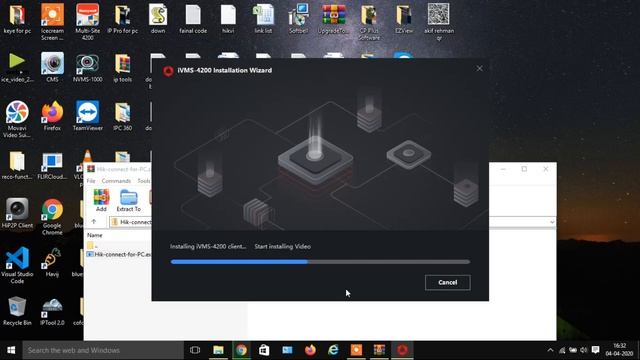This screenshot has width=640, height=360.
Task: Open the down file on desktop
Action: click(158, 19)
